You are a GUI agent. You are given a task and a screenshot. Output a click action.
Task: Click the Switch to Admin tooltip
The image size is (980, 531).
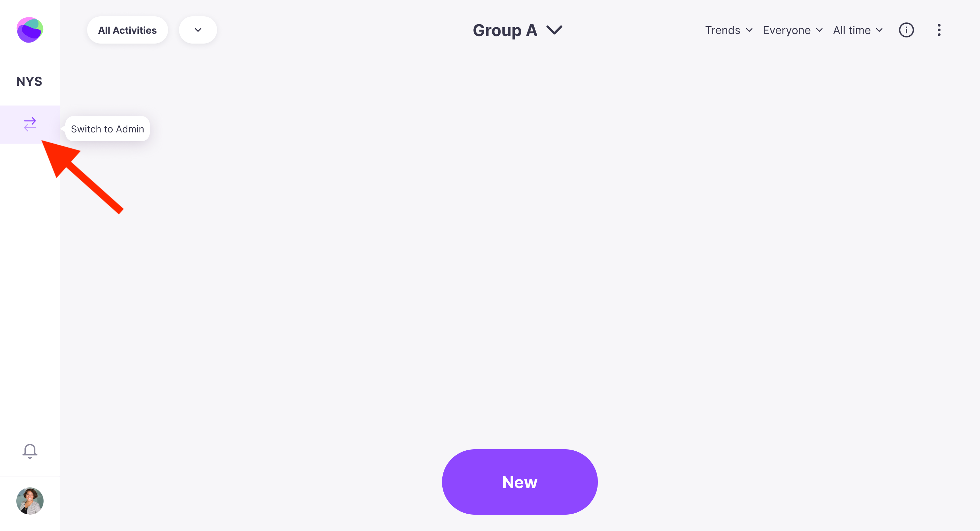tap(108, 129)
